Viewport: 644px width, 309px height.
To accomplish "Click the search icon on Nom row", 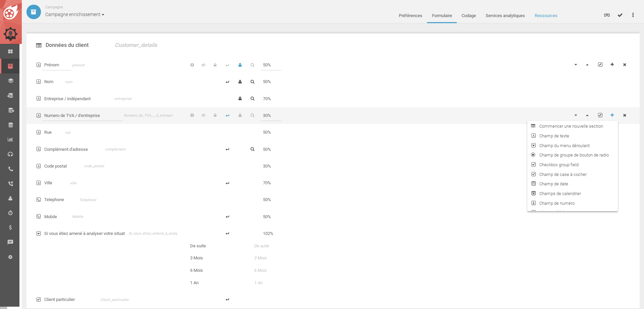I will click(x=252, y=82).
